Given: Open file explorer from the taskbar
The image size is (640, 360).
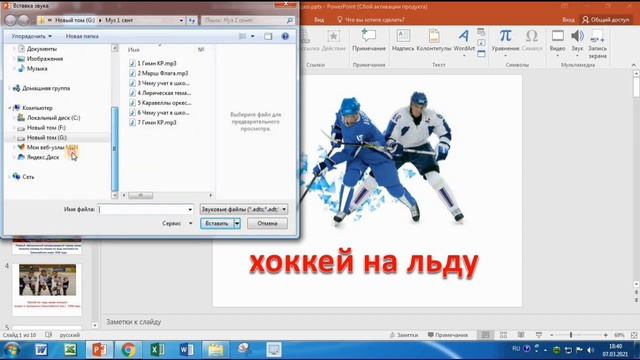Looking at the screenshot, I should pos(216,350).
